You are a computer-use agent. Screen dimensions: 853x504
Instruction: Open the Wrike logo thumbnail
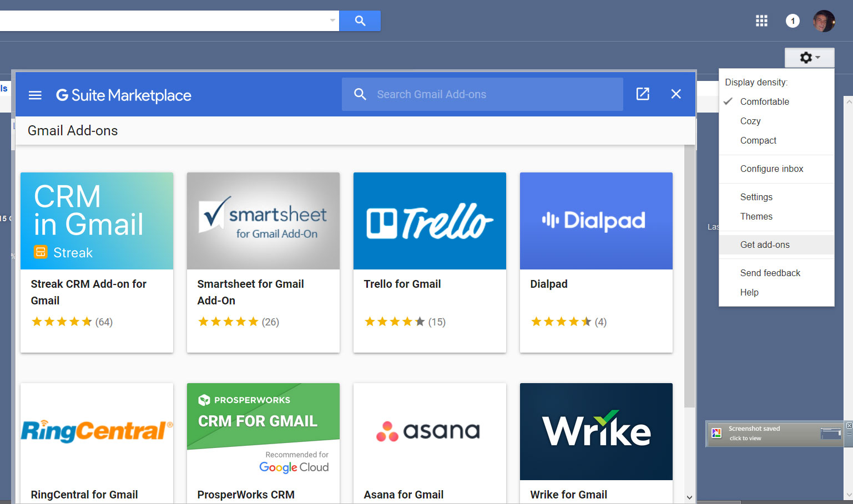tap(596, 431)
